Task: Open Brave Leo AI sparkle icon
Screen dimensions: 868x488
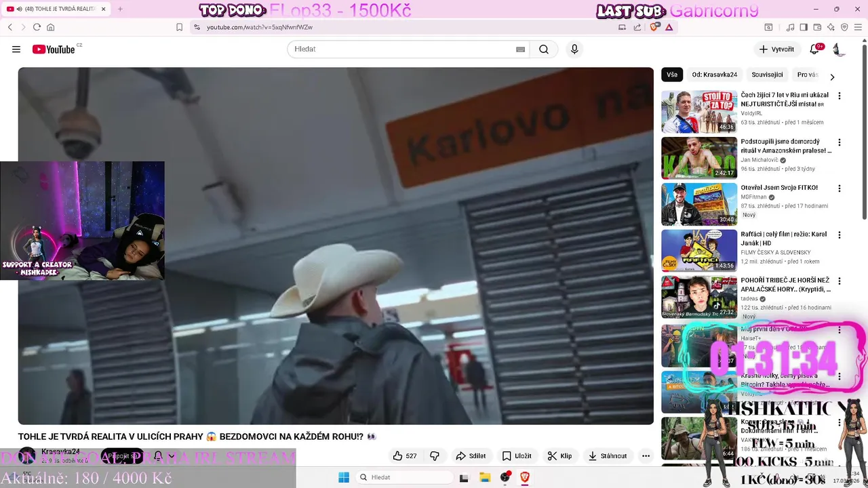Action: (x=831, y=27)
